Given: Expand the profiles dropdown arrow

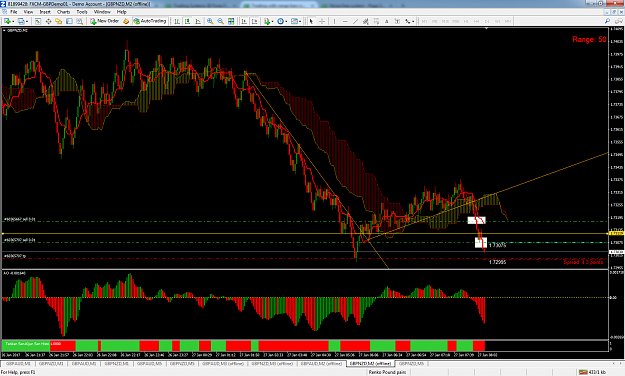Looking at the screenshot, I should pos(27,22).
